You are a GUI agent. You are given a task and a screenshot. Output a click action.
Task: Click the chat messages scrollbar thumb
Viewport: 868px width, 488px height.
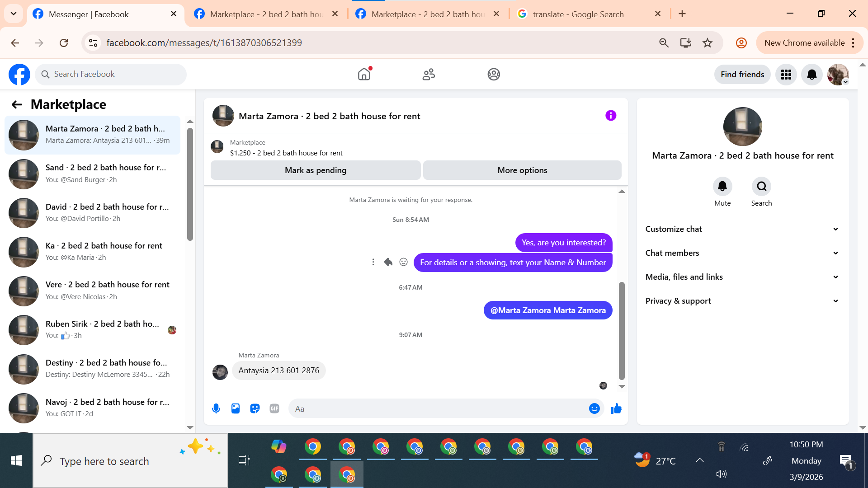tap(622, 330)
